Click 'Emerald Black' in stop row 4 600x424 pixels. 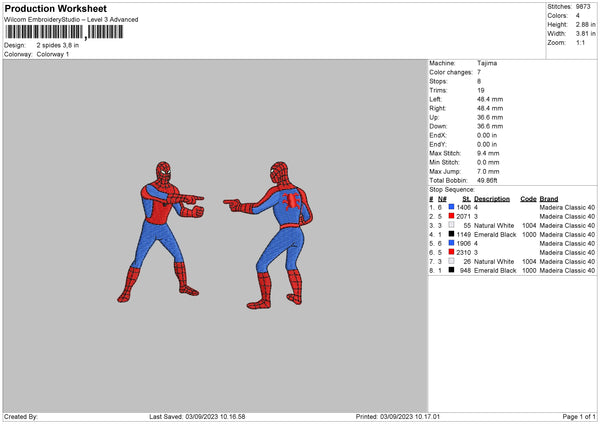pyautogui.click(x=495, y=234)
